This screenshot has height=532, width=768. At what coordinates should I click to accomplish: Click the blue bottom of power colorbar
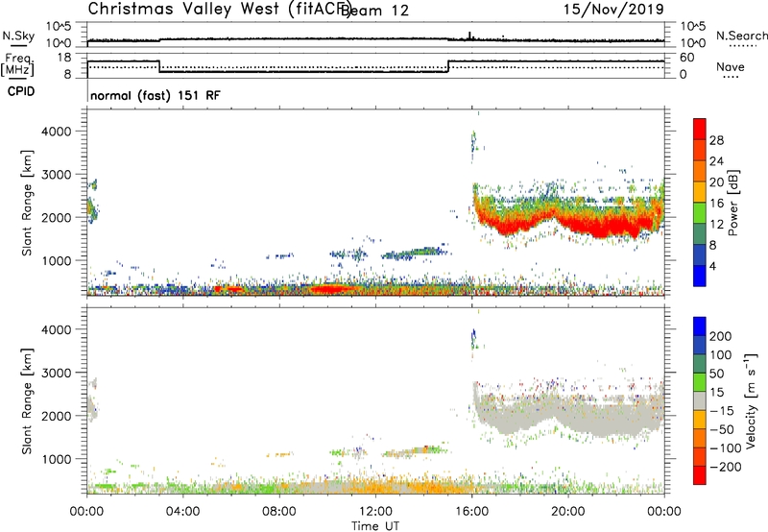700,276
